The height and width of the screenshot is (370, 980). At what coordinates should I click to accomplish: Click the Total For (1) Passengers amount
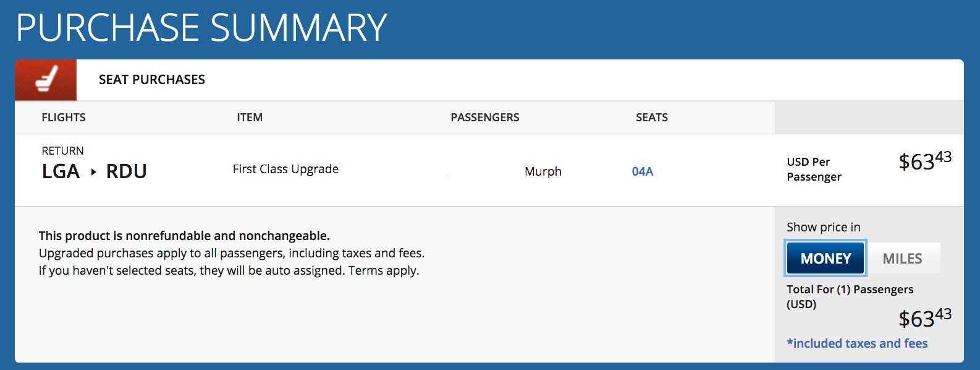(x=924, y=319)
